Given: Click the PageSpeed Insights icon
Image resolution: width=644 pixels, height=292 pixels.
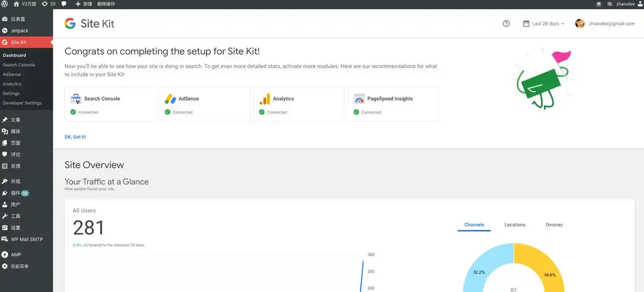Looking at the screenshot, I should coord(359,99).
